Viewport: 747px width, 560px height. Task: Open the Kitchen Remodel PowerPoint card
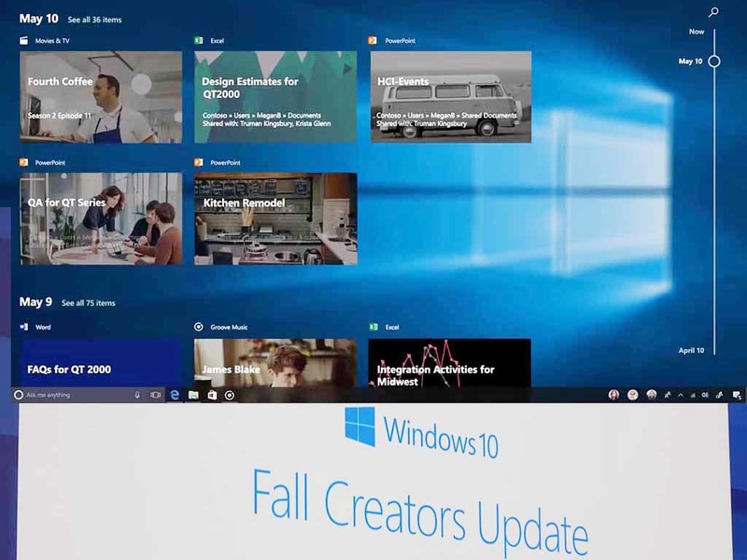tap(275, 218)
